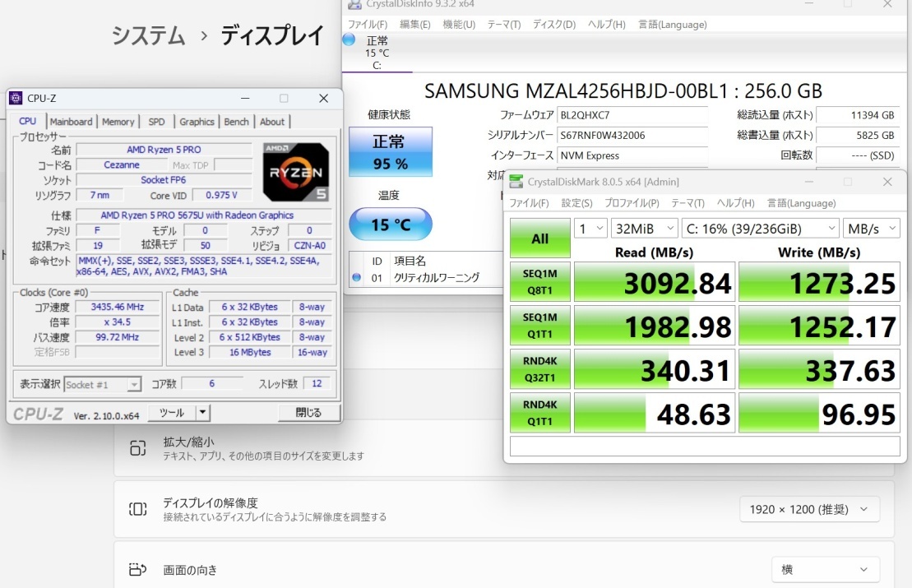This screenshot has width=912, height=588.
Task: Open the ツール dropdown arrow in CPU-Z
Action: [201, 412]
